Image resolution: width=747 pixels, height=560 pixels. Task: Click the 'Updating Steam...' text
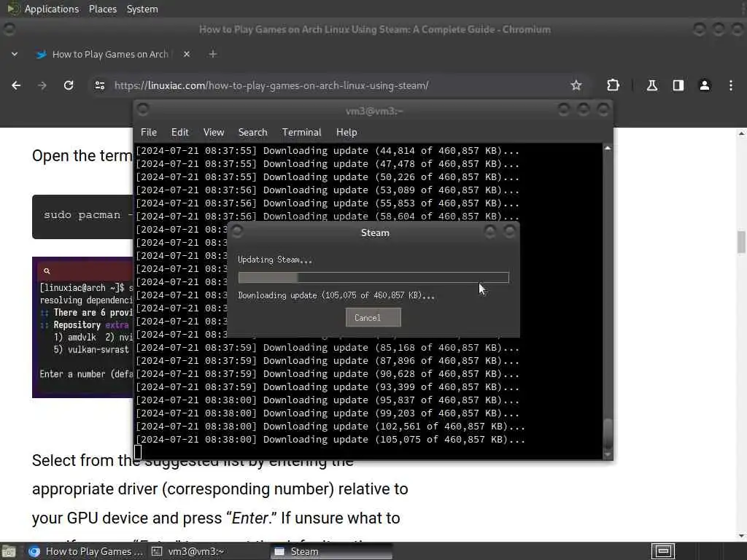coord(275,260)
